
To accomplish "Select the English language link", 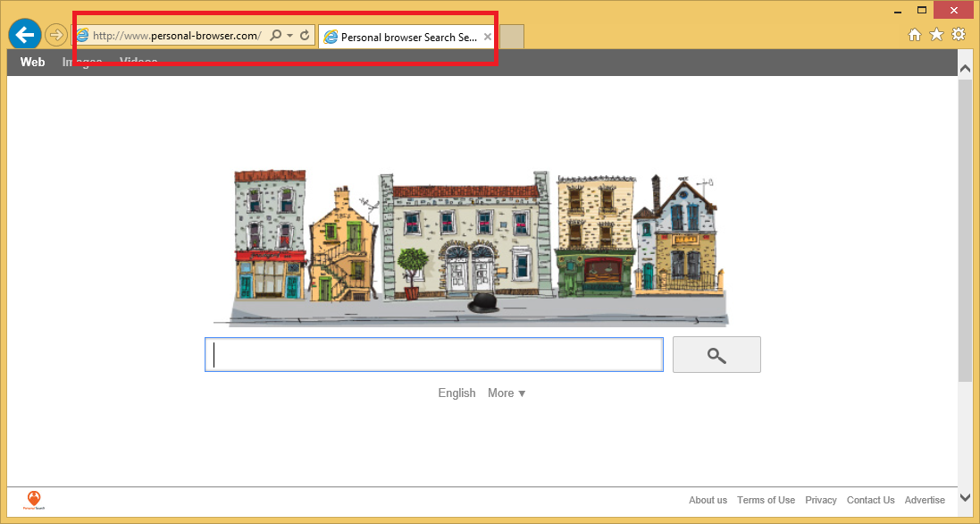I will click(x=456, y=393).
